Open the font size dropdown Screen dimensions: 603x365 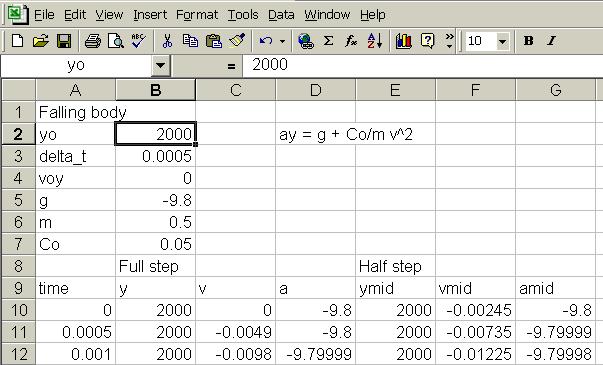pyautogui.click(x=502, y=41)
